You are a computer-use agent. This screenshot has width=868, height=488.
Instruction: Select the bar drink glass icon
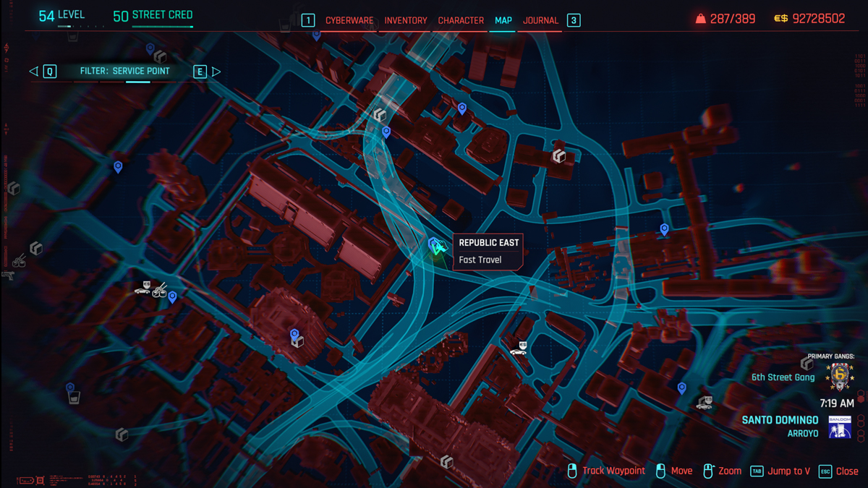73,398
